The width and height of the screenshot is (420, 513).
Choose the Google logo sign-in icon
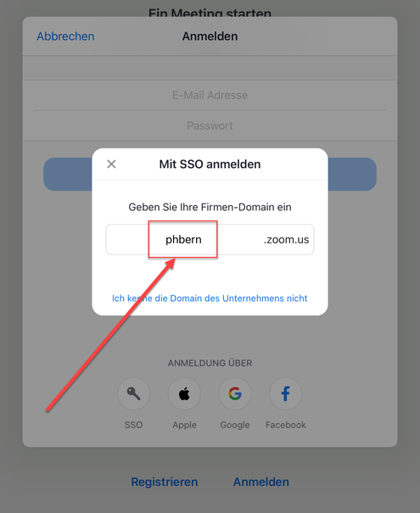point(235,393)
